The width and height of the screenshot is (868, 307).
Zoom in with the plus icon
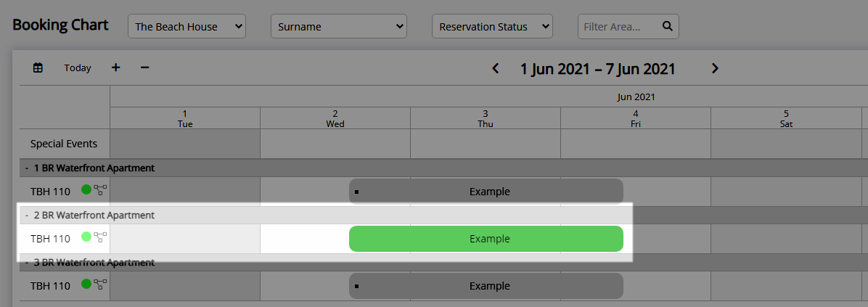(115, 67)
